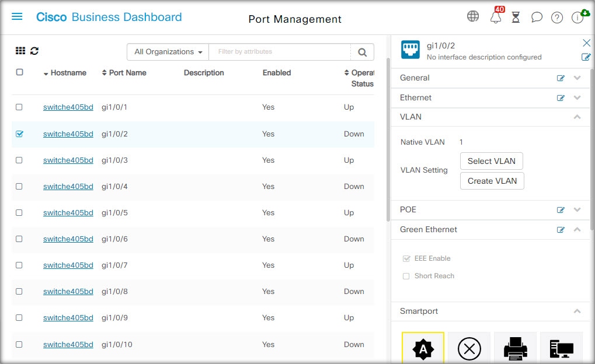Click the Cisco Business Dashboard logo
This screenshot has width=595, height=364.
tap(109, 17)
